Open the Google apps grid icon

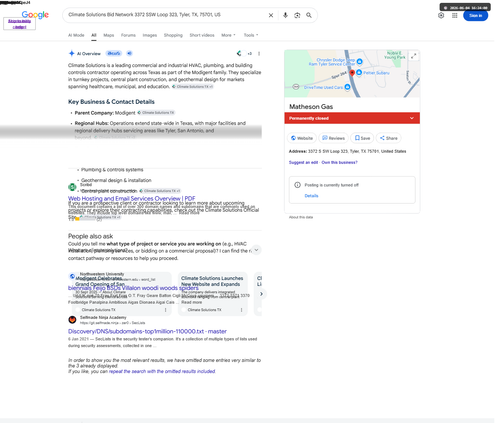tap(455, 15)
